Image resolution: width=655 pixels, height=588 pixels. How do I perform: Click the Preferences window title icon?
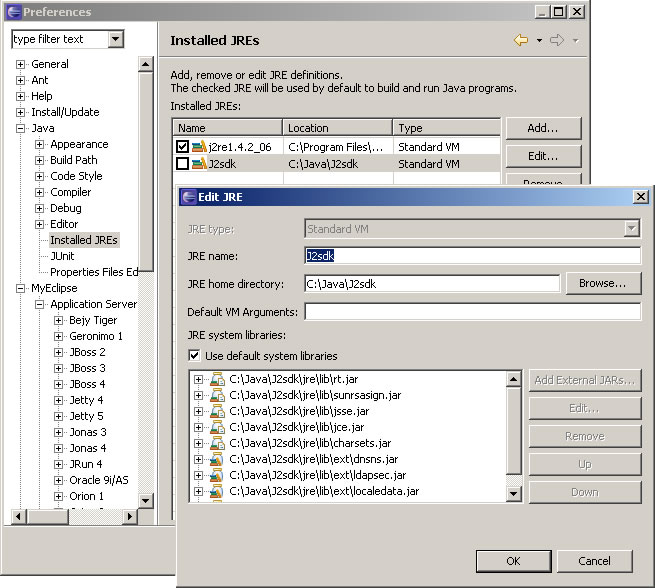(x=14, y=12)
